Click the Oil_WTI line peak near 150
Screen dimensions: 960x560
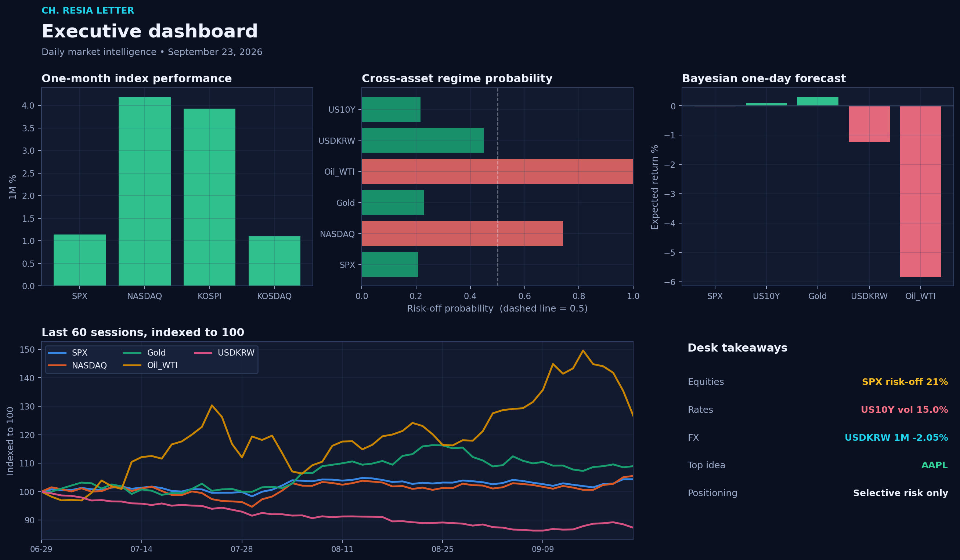[583, 350]
